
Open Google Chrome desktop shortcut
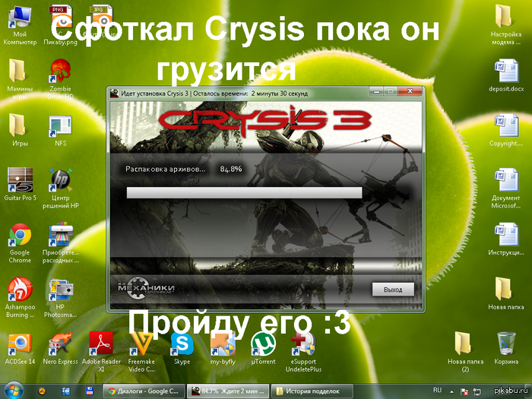pyautogui.click(x=20, y=236)
